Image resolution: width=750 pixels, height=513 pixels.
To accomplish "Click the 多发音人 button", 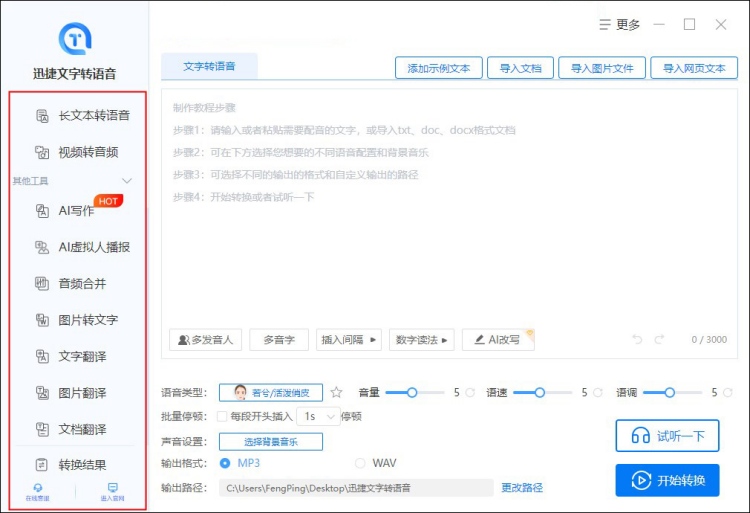I will [205, 340].
